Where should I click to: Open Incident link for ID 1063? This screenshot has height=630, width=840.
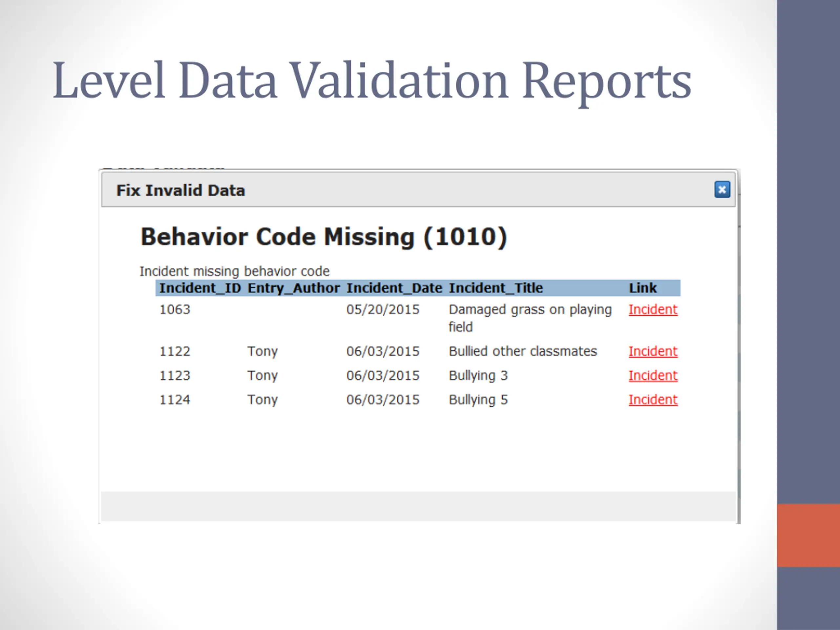[x=653, y=309]
